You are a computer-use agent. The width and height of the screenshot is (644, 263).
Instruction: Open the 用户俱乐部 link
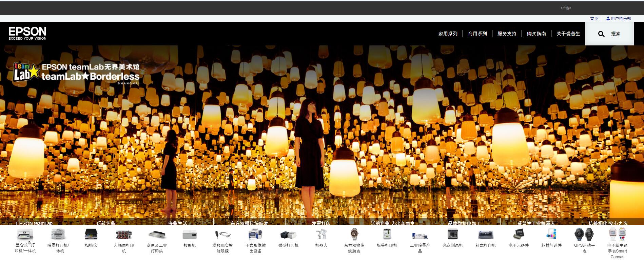[x=621, y=19]
